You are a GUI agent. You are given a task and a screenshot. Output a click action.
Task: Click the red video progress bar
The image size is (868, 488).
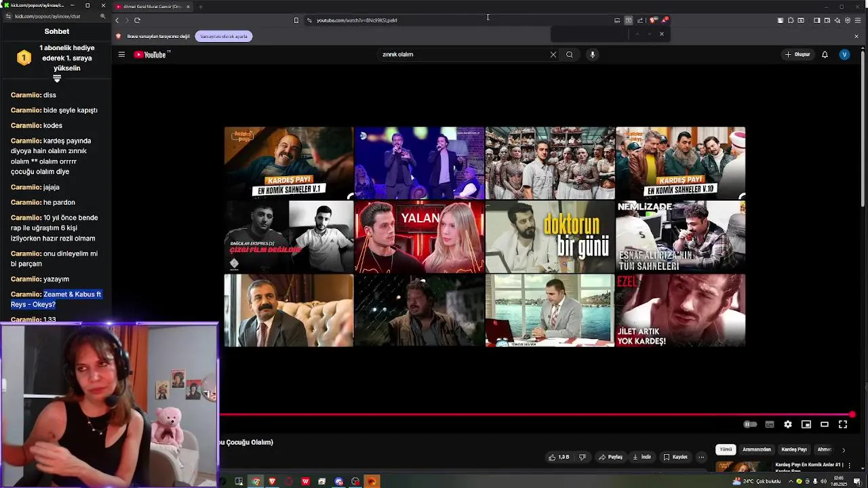(536, 414)
